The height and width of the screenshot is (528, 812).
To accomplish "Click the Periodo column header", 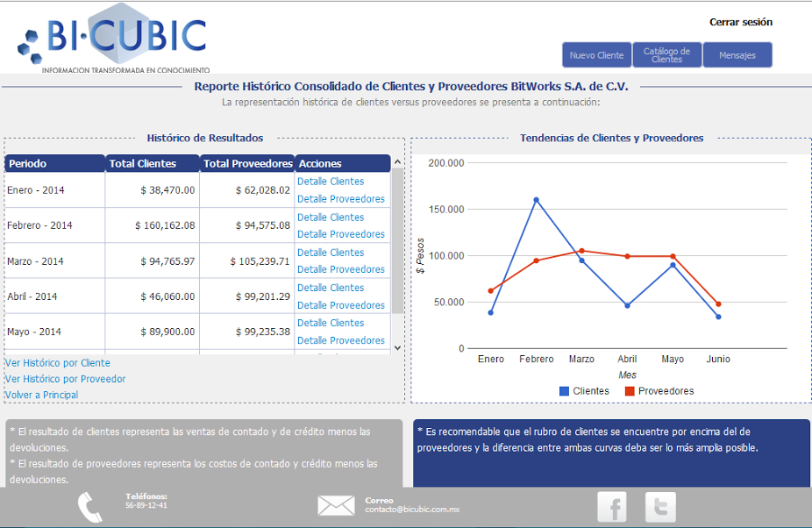I will tap(55, 163).
